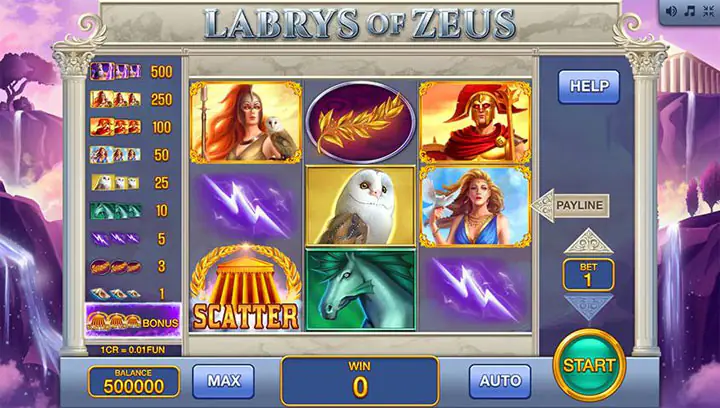Screen dimensions: 720x408
Task: Open the HELP screen
Action: coord(589,86)
